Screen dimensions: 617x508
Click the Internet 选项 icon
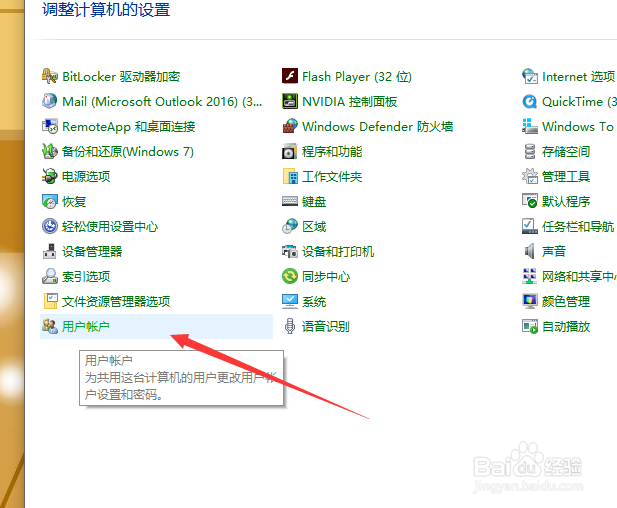pos(530,76)
